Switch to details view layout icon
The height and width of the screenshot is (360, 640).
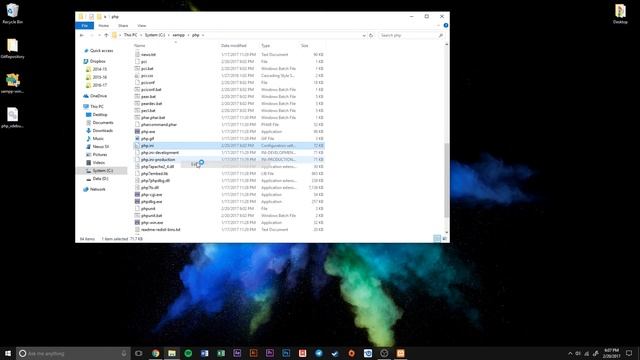(x=437, y=239)
